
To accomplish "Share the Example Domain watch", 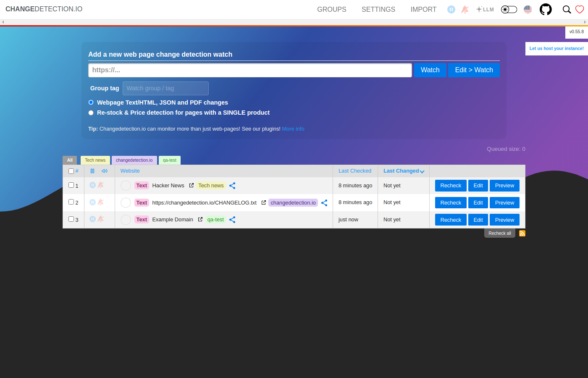I will pos(232,220).
